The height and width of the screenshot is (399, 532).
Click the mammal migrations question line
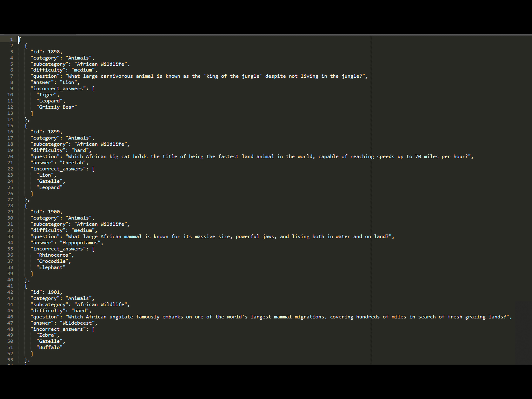coord(271,317)
